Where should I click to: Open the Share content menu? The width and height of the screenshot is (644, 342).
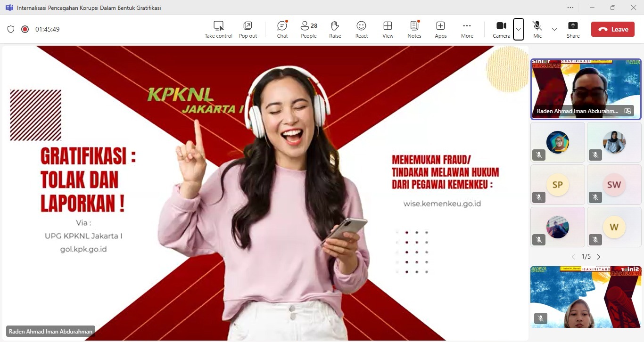(573, 29)
